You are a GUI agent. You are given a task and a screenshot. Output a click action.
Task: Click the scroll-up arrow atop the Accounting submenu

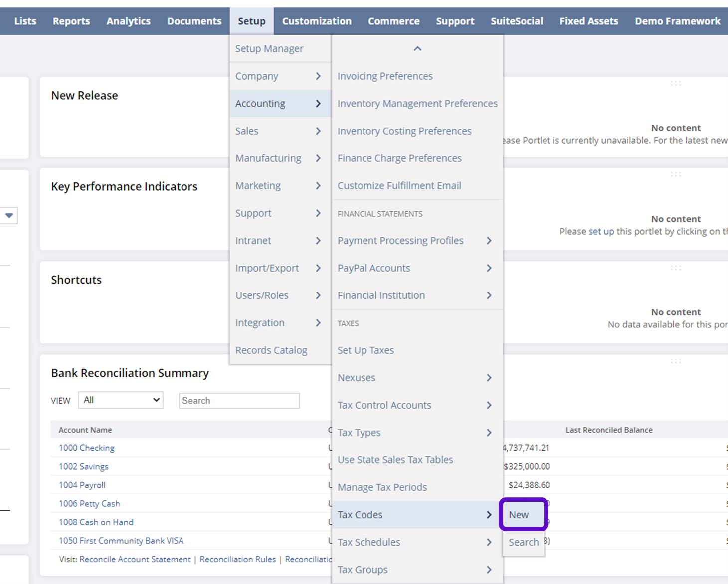coord(417,49)
